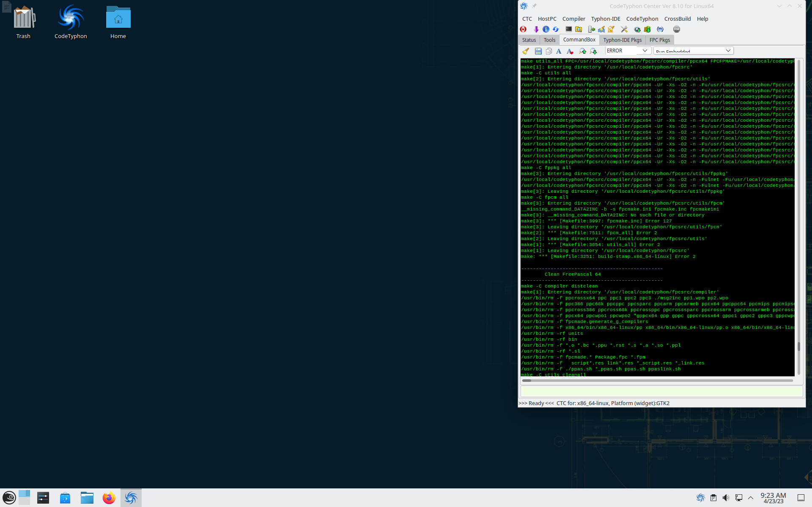
Task: Open the Trash desktop icon
Action: (x=23, y=22)
